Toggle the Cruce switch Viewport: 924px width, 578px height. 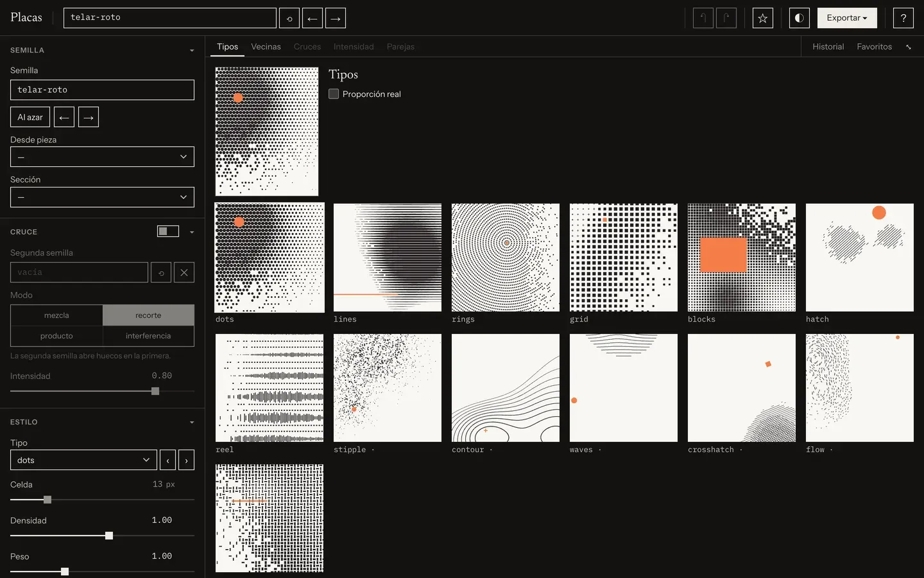click(x=168, y=231)
